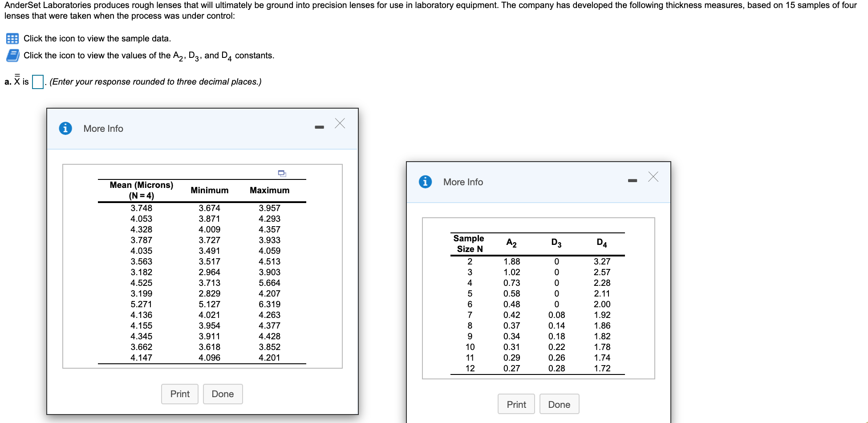Click mean value 4.147

[x=142, y=358]
